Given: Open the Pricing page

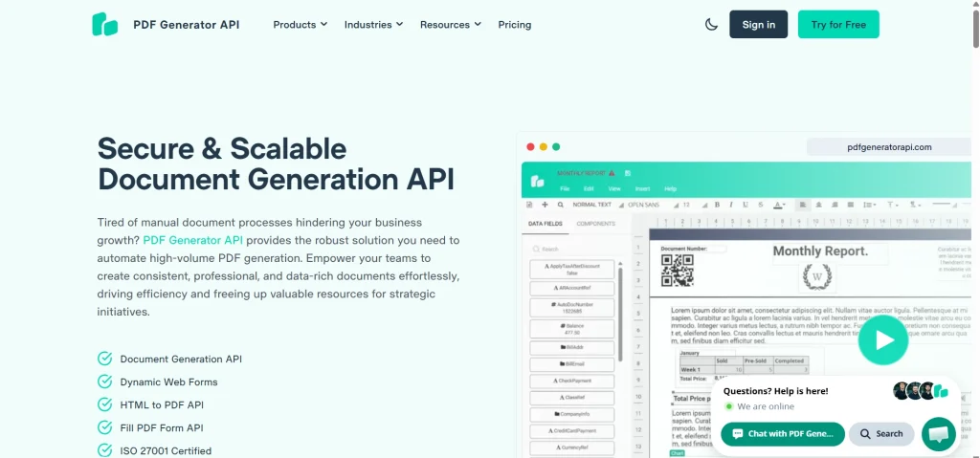Looking at the screenshot, I should point(514,24).
